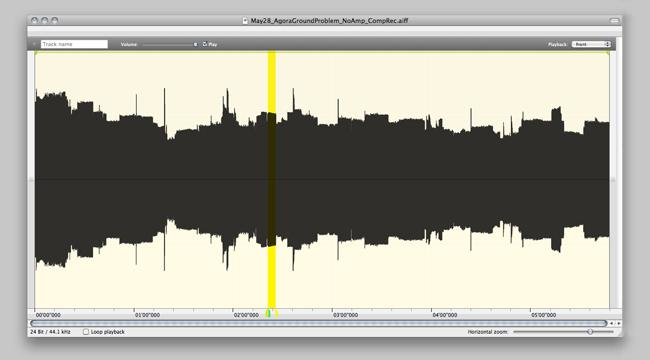Click the 01'00"000 mark on time ruler
650x360 pixels.
[x=147, y=315]
